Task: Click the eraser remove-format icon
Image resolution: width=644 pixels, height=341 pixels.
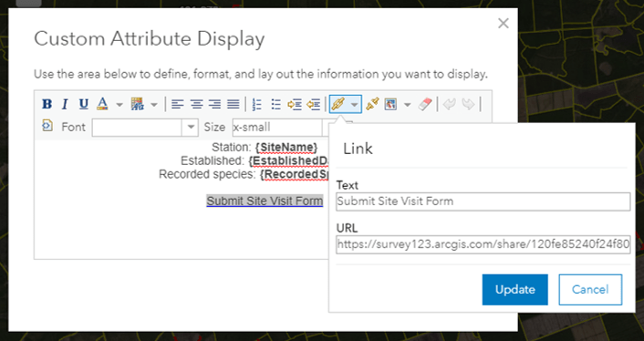Action: (x=425, y=104)
